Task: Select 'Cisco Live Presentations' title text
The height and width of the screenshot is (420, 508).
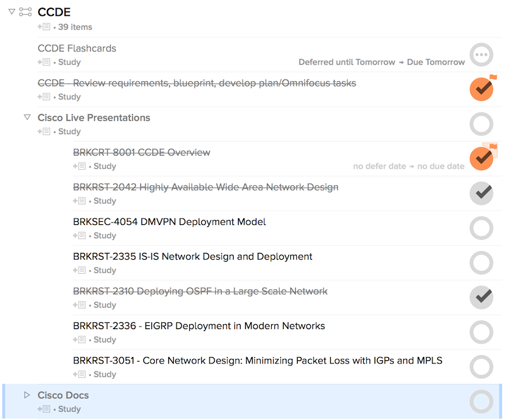Action: (x=93, y=118)
